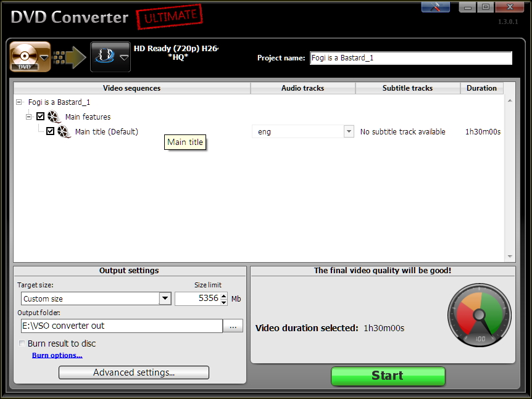Click the list scrollbar up arrow
Screen dimensions: 532x399
(x=510, y=101)
